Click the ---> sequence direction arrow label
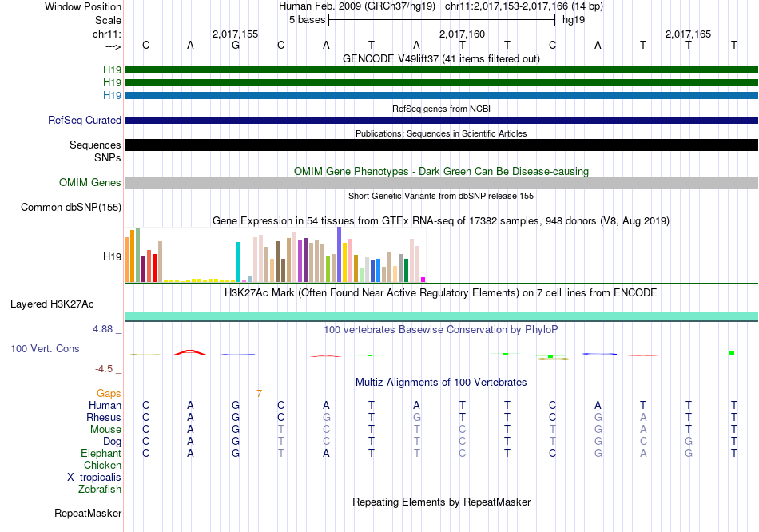Screen dimensions: 759x532 coord(113,46)
